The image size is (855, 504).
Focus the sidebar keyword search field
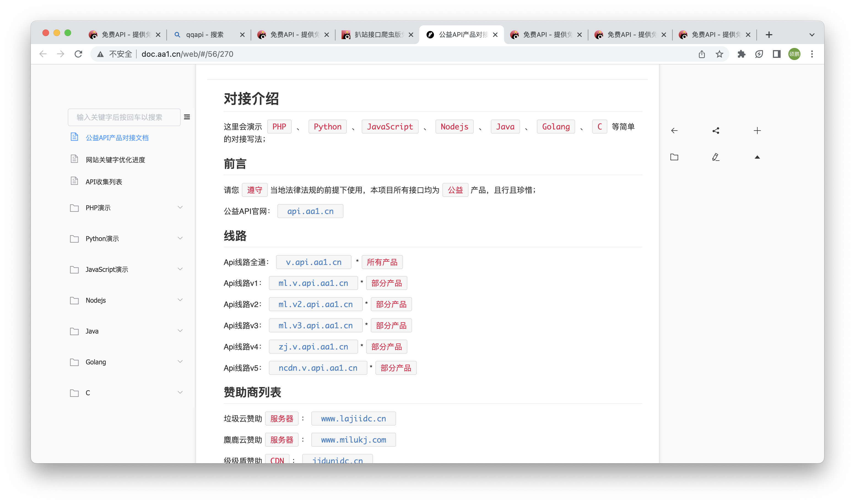124,117
